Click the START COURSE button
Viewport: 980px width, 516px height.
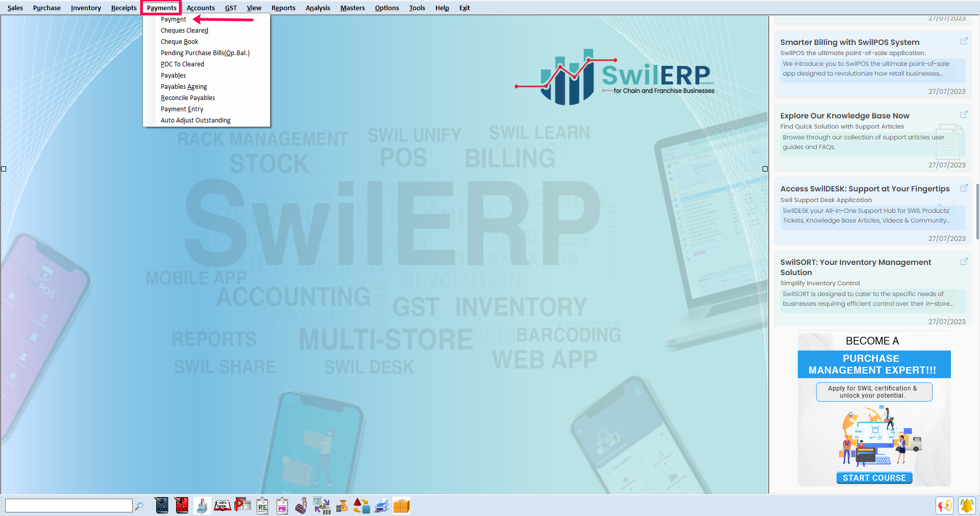click(874, 478)
